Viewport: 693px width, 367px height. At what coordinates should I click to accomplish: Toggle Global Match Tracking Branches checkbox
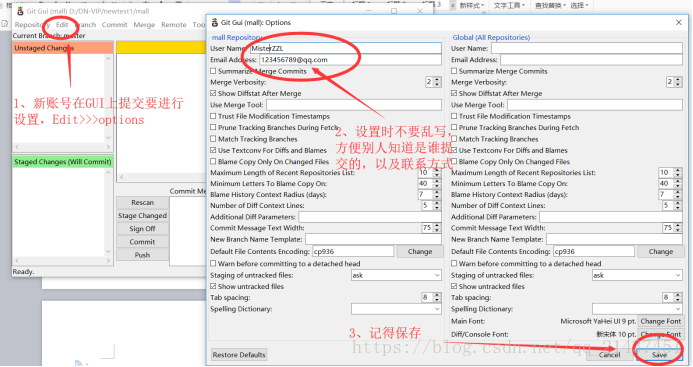tap(454, 139)
